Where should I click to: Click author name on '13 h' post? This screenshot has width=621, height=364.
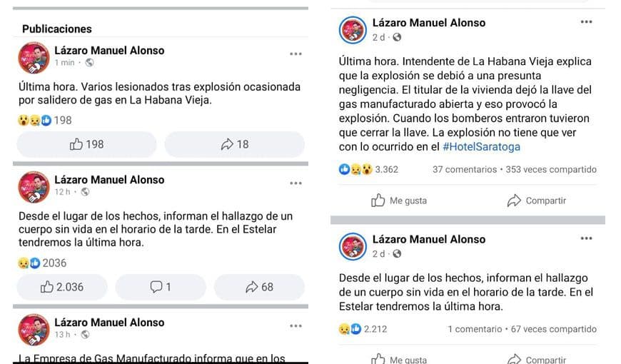pyautogui.click(x=109, y=322)
